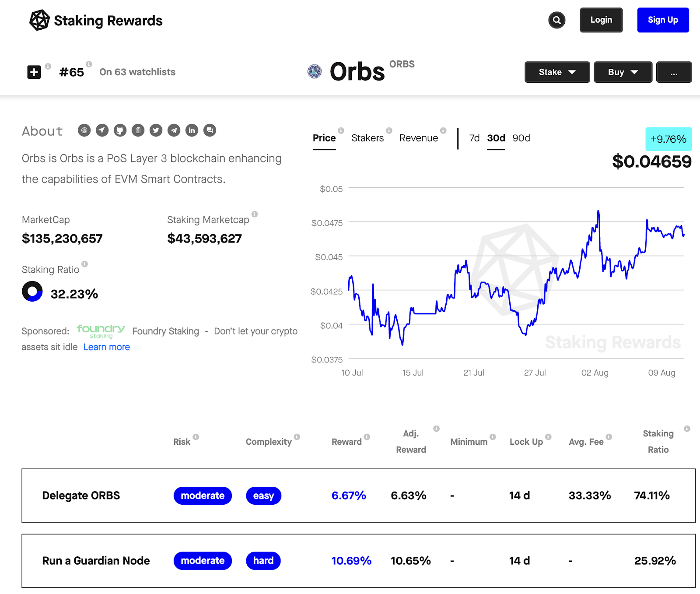
Task: Open the three-dots more options menu
Action: point(674,72)
